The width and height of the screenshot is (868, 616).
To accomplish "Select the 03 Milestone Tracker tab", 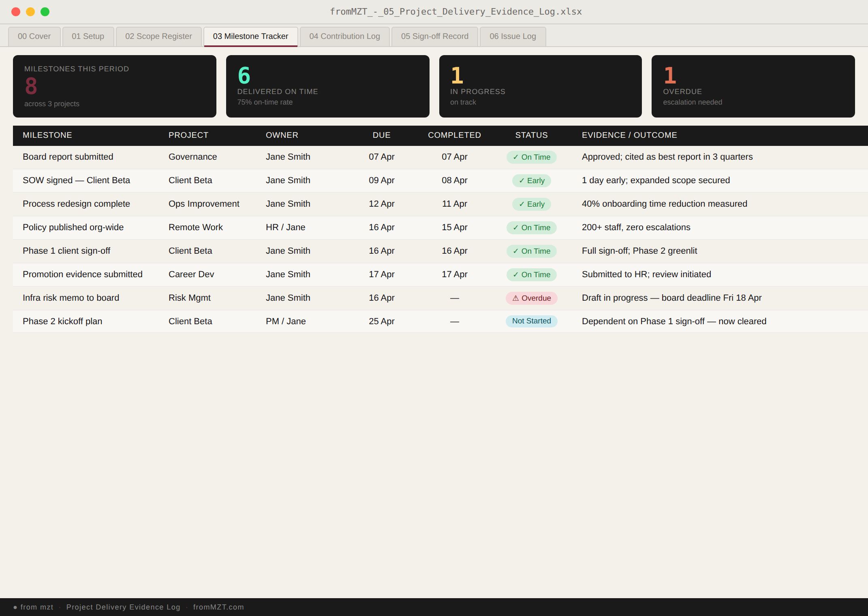I will tap(250, 36).
